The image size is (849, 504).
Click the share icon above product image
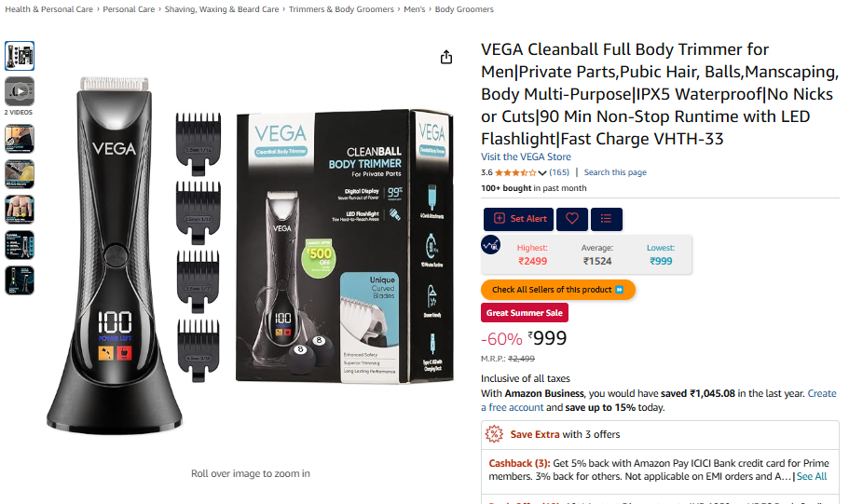tap(445, 57)
